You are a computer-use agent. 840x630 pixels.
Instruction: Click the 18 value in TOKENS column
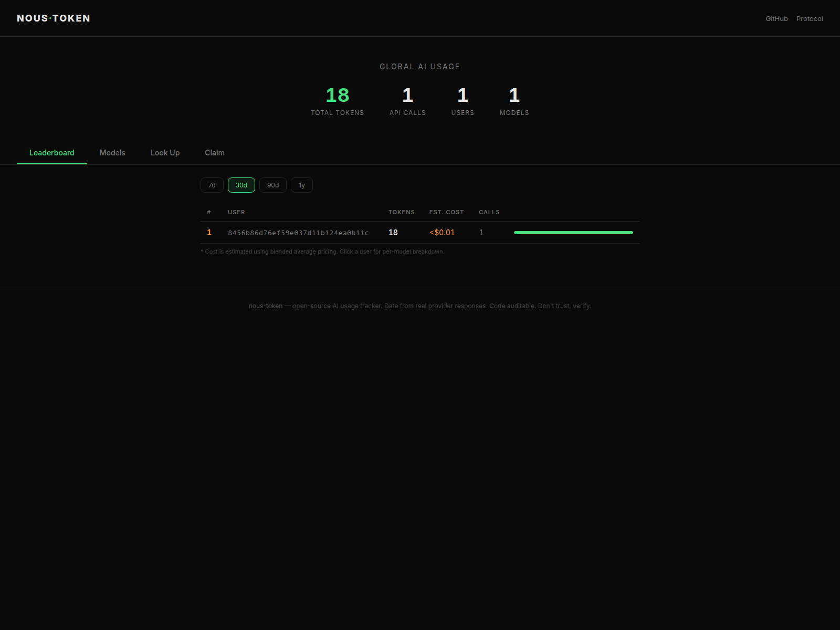click(393, 233)
